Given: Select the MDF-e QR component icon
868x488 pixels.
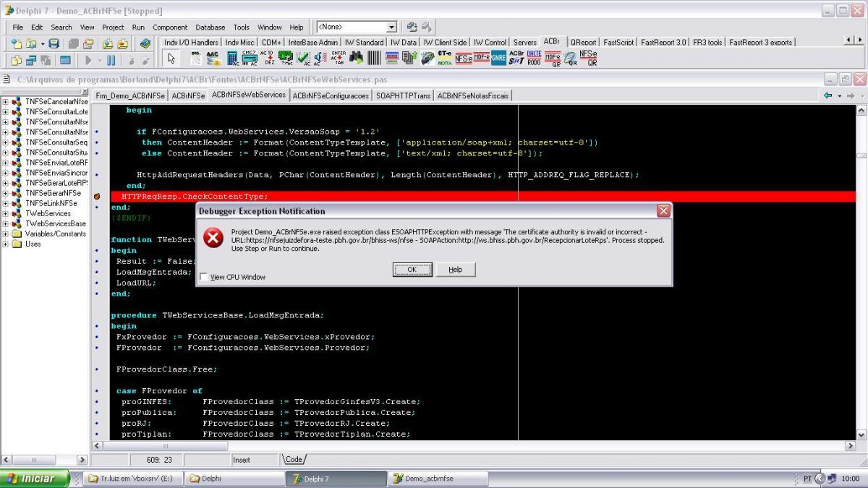Looking at the screenshot, I should point(553,59).
